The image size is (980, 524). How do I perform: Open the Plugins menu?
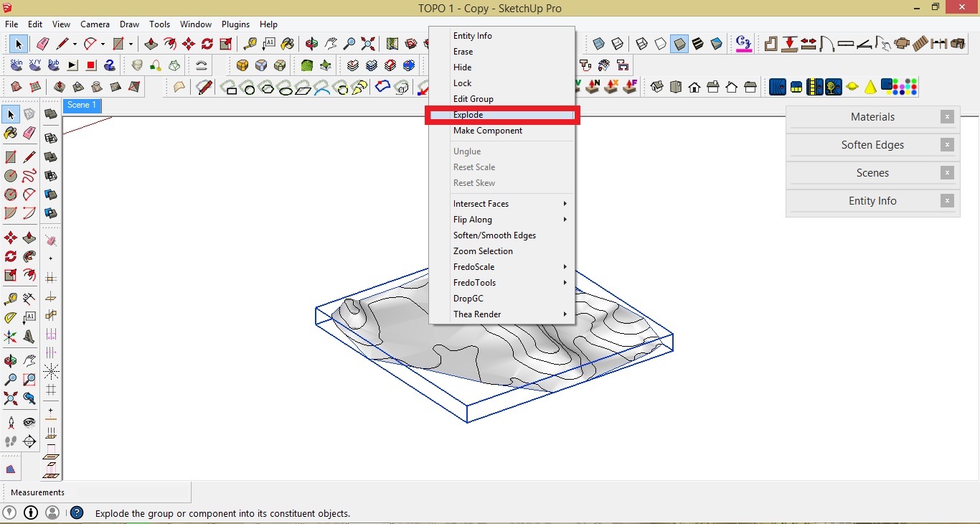pyautogui.click(x=235, y=24)
